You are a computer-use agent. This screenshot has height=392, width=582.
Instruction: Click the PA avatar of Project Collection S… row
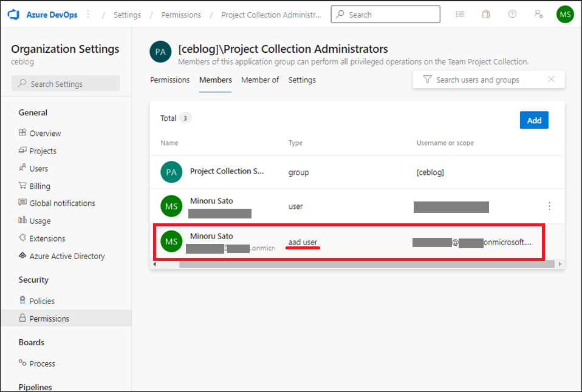point(171,172)
